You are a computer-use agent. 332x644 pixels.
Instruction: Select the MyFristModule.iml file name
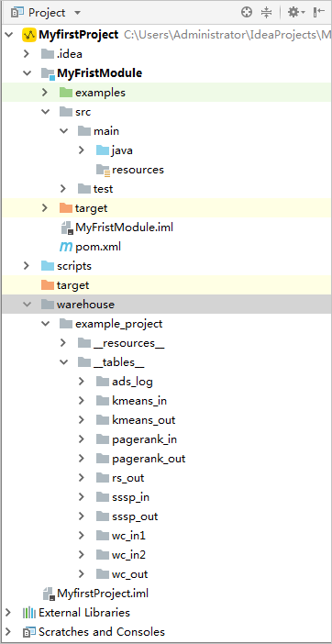click(125, 228)
